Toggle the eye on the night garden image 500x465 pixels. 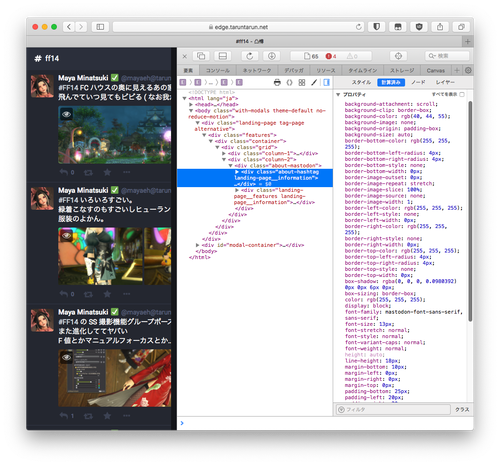coord(66,114)
